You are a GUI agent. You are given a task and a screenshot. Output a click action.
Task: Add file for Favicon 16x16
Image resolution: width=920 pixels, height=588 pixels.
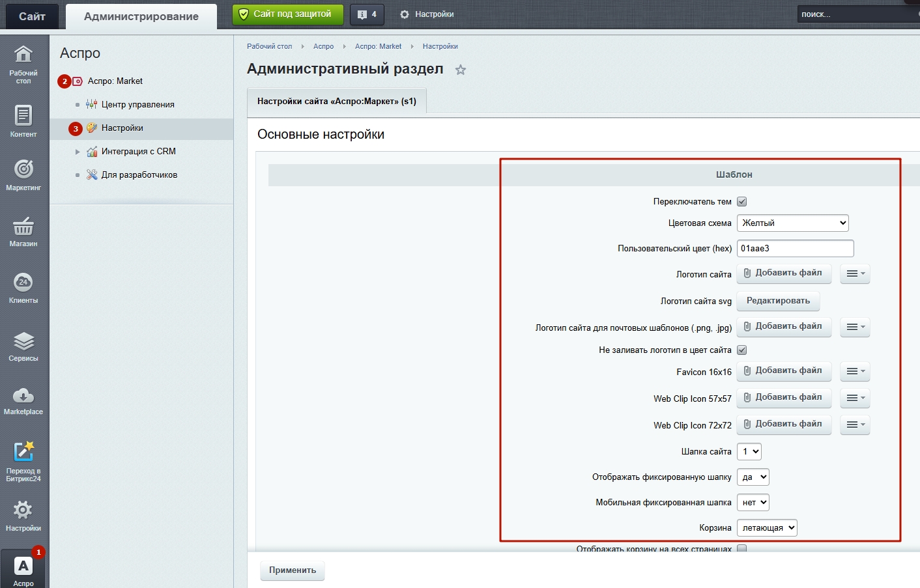(x=784, y=371)
